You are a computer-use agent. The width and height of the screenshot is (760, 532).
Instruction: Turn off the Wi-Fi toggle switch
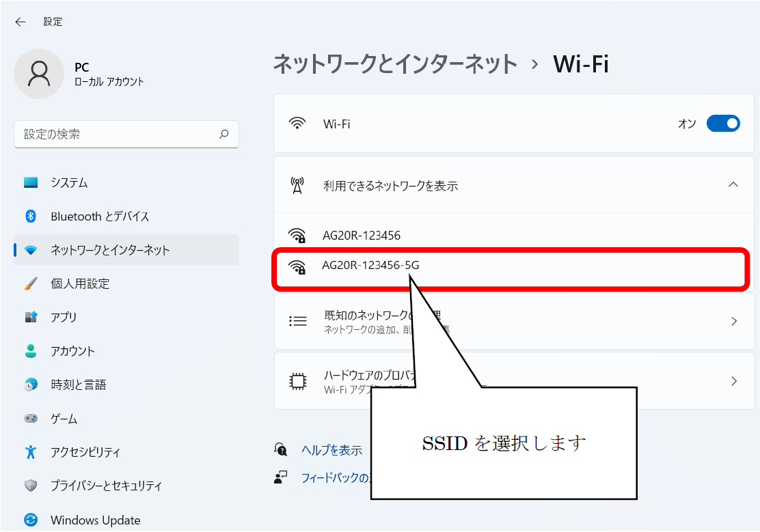tap(722, 124)
